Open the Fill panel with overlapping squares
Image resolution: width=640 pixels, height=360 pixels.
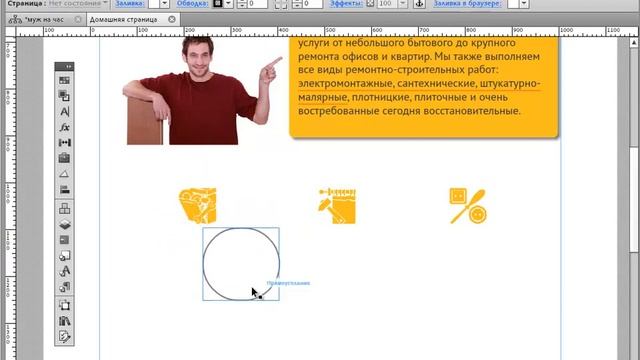(64, 96)
